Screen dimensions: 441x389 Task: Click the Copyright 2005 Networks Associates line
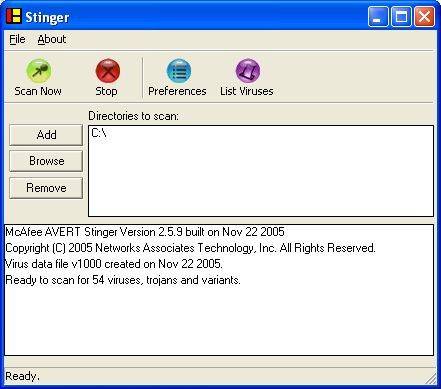pos(190,248)
